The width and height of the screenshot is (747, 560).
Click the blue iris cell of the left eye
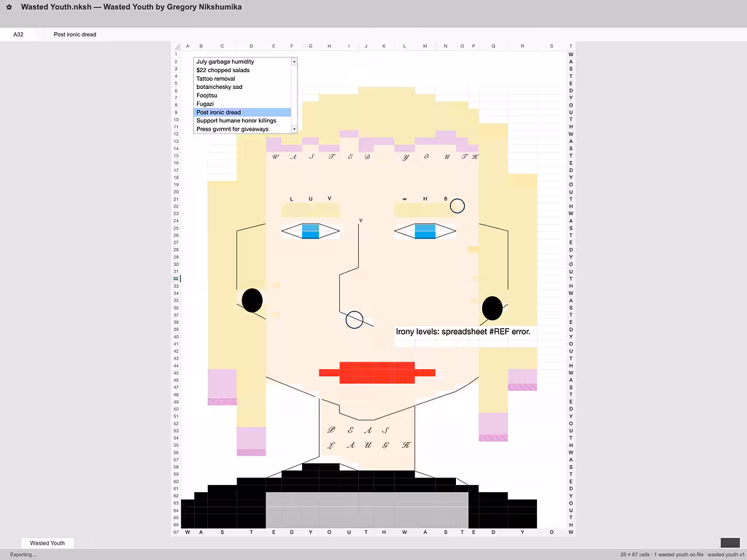(x=311, y=231)
